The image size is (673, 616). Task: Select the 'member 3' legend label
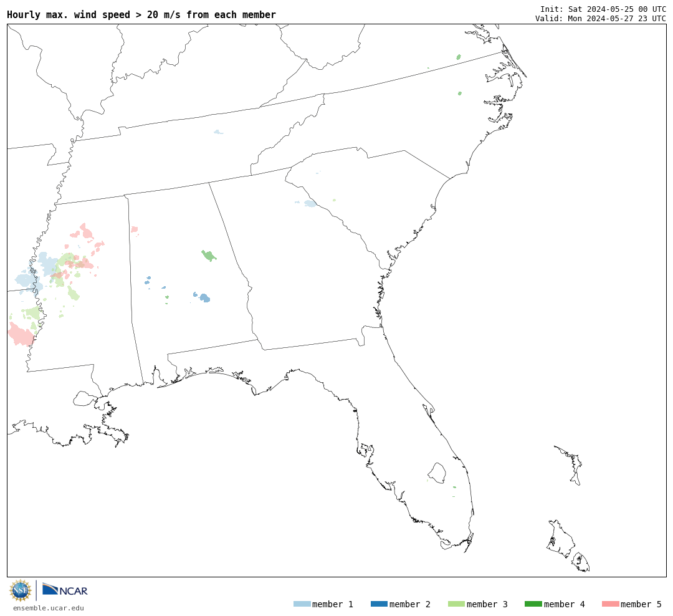pos(487,604)
